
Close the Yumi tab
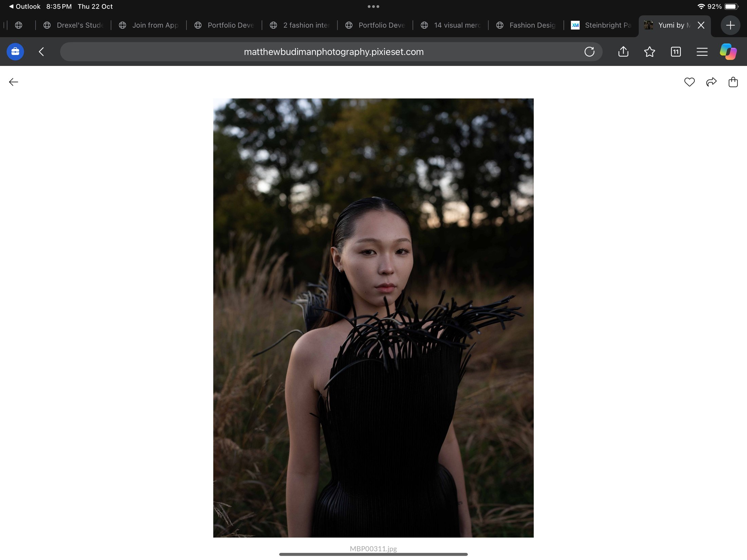click(701, 25)
